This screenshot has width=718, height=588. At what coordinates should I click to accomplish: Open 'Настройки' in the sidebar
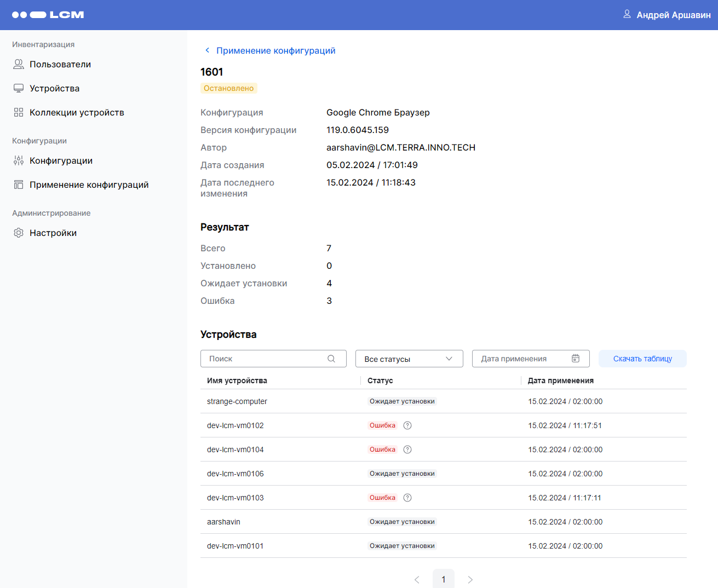[53, 233]
